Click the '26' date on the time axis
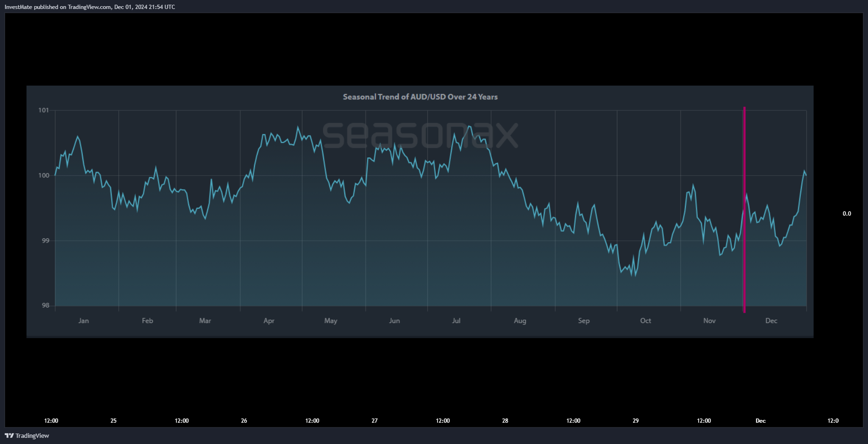The height and width of the screenshot is (444, 868). (x=244, y=421)
